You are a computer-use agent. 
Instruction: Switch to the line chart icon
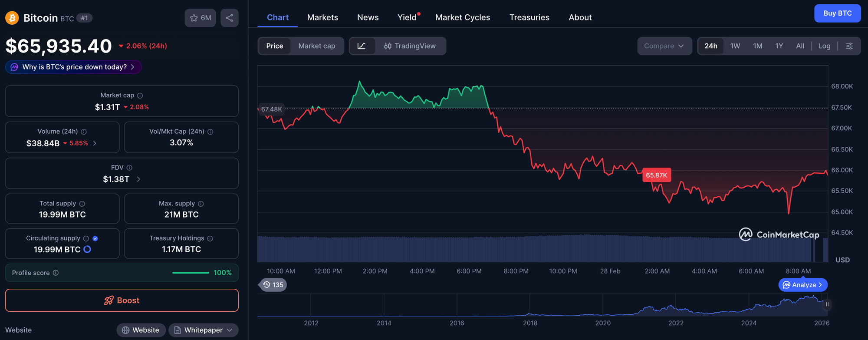[x=362, y=46]
